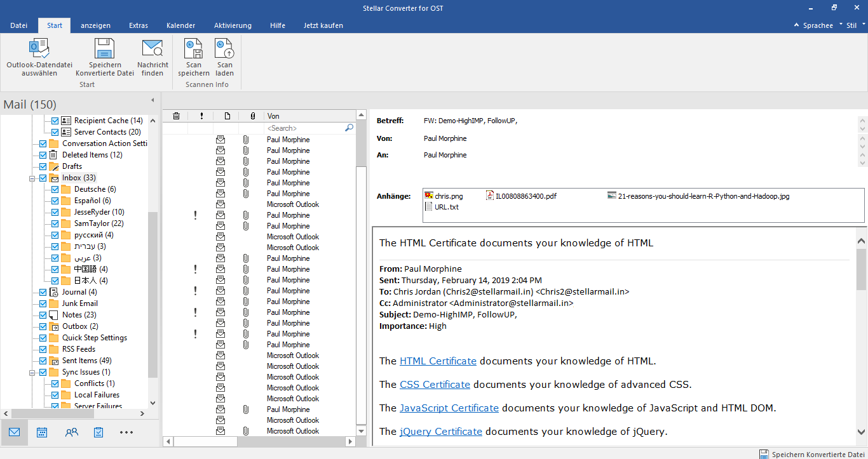Follow the HTML Certificate link
The height and width of the screenshot is (459, 868).
438,361
